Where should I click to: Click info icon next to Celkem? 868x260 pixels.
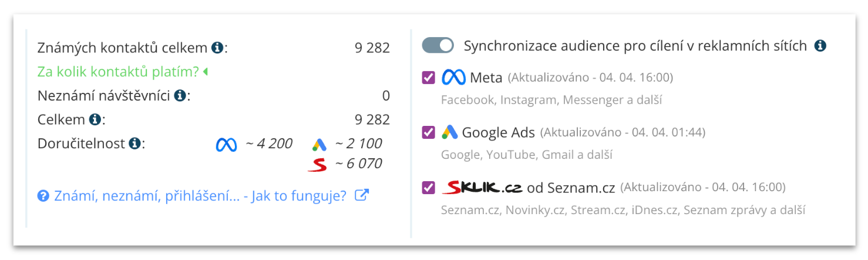tap(95, 119)
